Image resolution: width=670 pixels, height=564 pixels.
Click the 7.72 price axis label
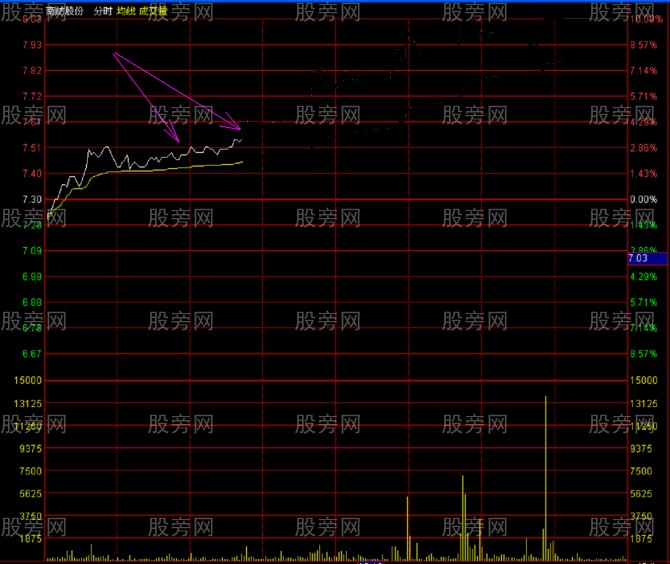click(32, 96)
